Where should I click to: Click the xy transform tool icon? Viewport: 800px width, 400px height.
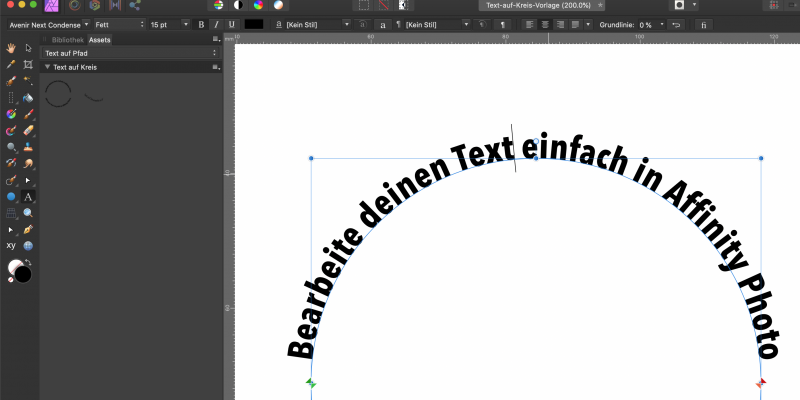tap(11, 246)
